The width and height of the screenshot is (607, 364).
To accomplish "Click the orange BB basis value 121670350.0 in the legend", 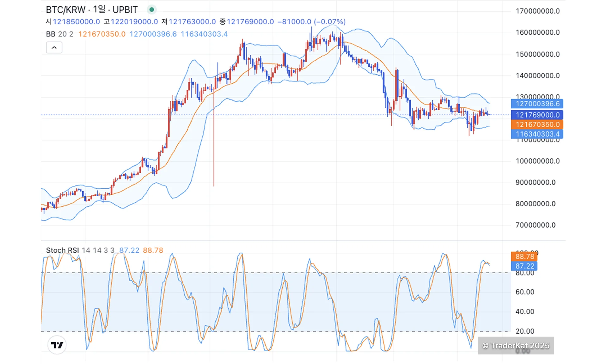I will tap(102, 34).
